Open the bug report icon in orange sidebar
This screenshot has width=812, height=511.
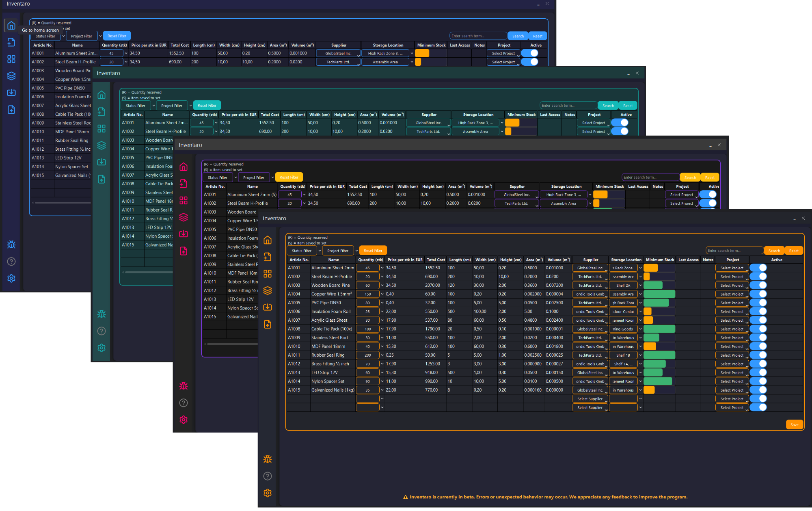pos(268,459)
